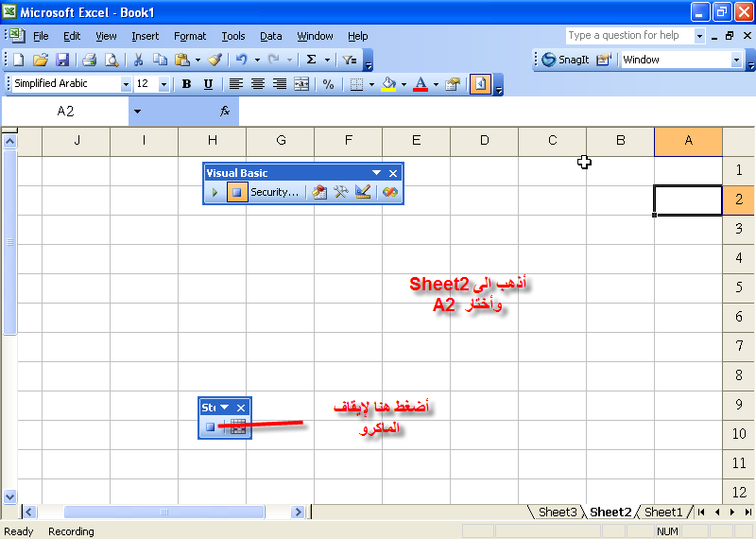This screenshot has width=756, height=539.
Task: Copy selection using the Copy icon
Action: coord(160,60)
